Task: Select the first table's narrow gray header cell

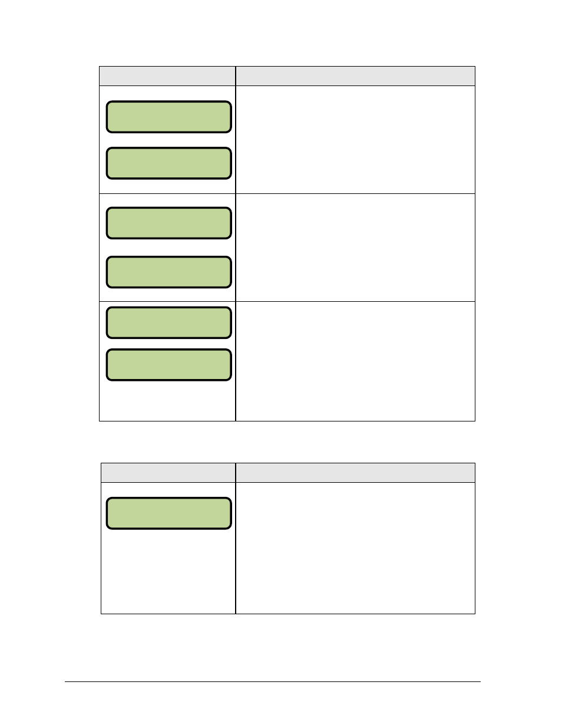Action: [167, 76]
